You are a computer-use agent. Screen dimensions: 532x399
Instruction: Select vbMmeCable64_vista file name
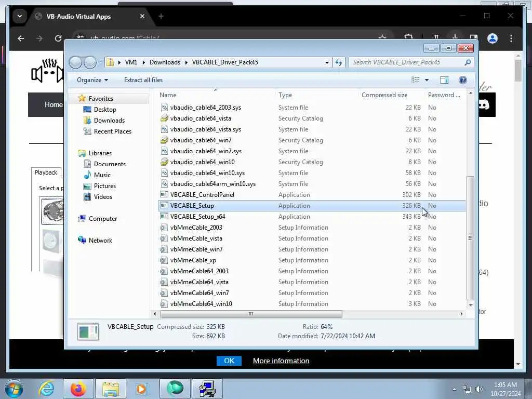tap(199, 282)
